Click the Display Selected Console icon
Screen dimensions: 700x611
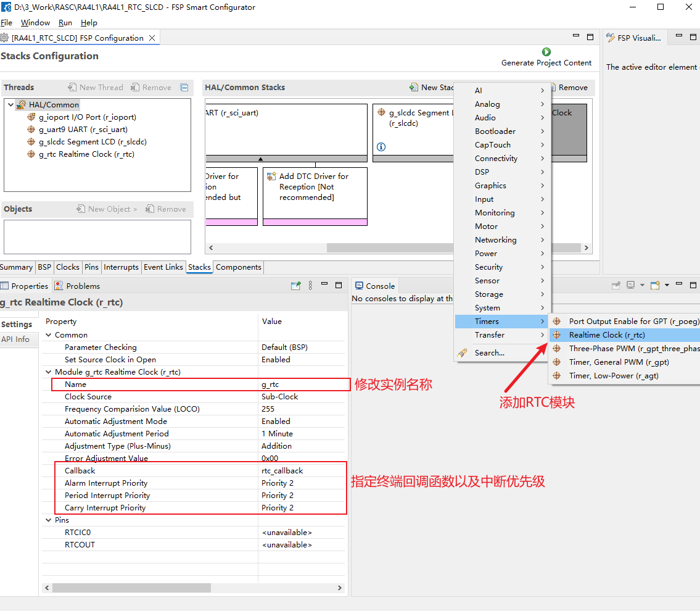(x=630, y=285)
